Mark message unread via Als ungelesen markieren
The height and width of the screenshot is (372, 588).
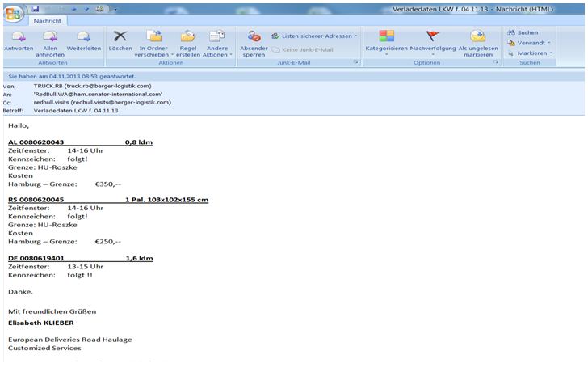pyautogui.click(x=478, y=44)
